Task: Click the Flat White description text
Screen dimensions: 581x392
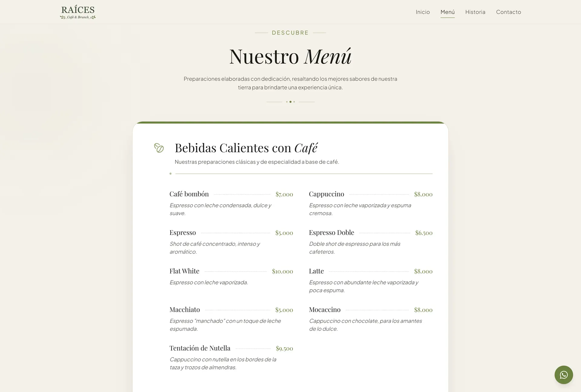Action: click(209, 283)
